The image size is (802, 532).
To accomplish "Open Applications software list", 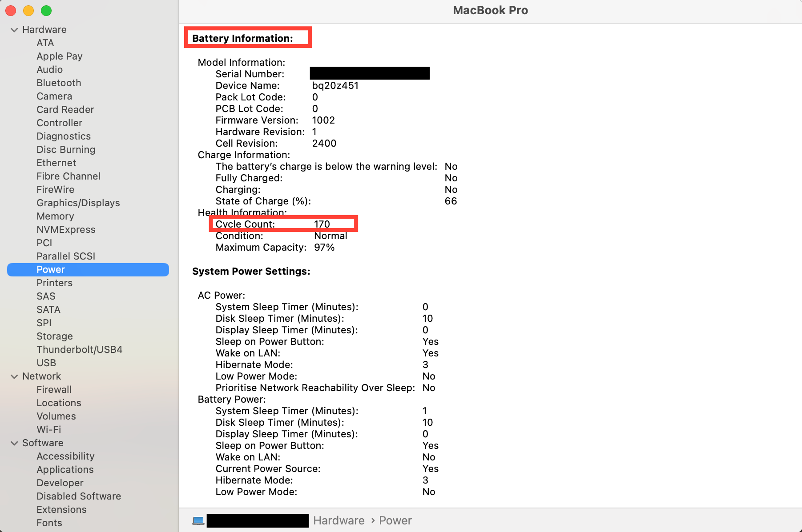I will pyautogui.click(x=65, y=470).
